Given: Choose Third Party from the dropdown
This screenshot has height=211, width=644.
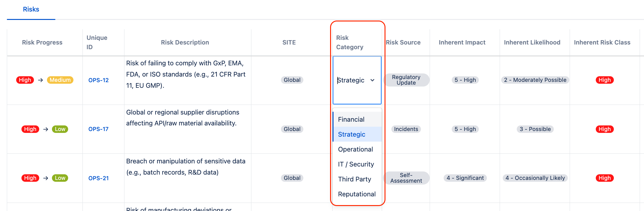Looking at the screenshot, I should click(354, 179).
